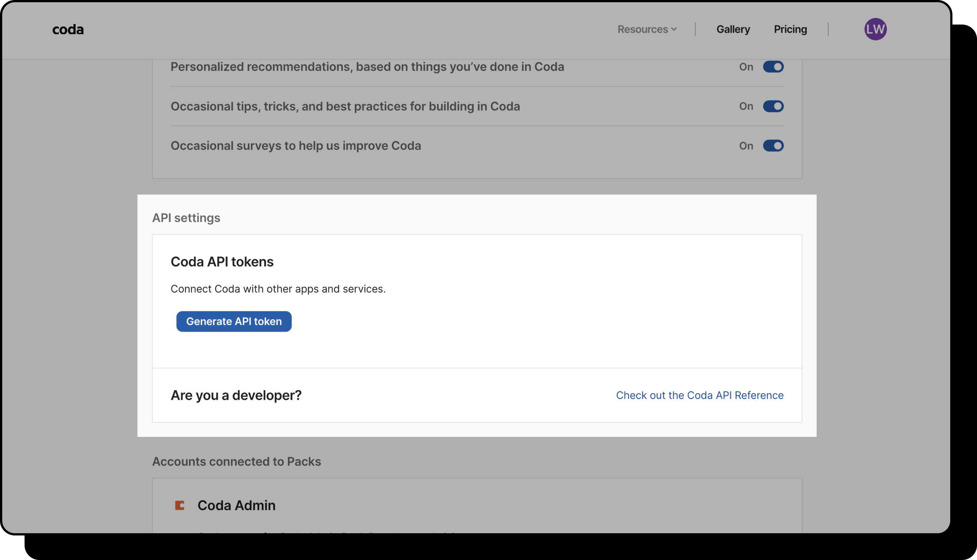Go to the Pricing page

[x=790, y=29]
